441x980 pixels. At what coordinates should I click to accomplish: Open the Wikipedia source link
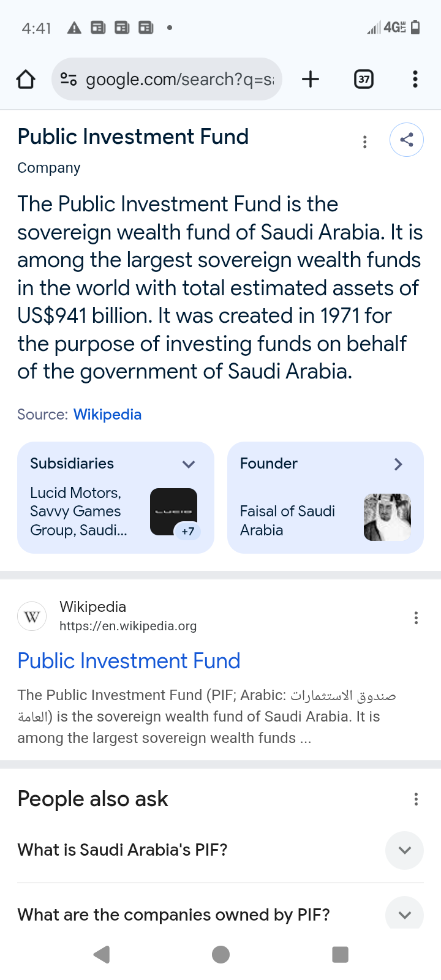[107, 415]
